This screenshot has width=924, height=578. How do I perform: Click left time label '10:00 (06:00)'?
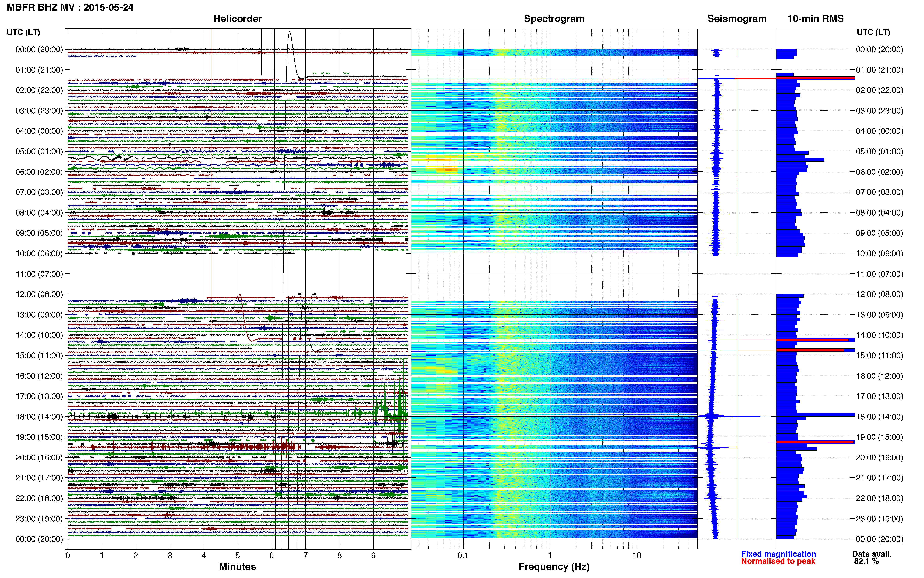[x=39, y=253]
